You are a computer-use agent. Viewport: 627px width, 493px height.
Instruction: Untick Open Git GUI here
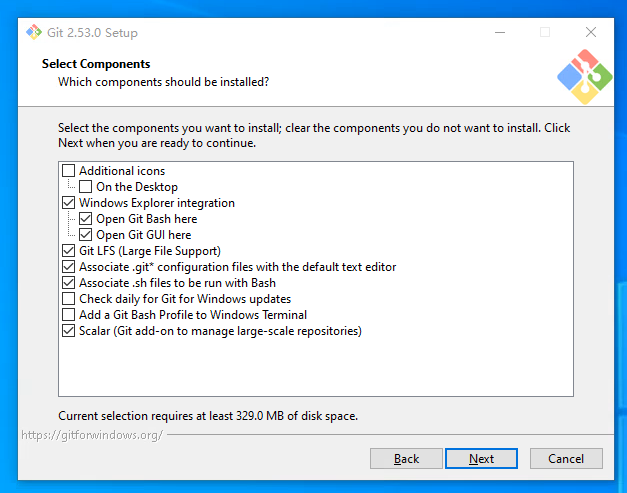(86, 235)
